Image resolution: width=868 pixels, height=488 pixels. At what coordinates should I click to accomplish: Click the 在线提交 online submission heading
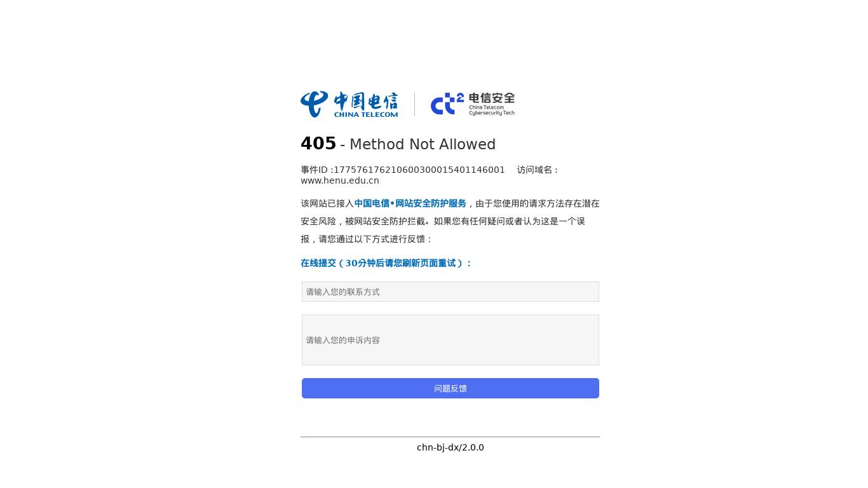point(386,263)
